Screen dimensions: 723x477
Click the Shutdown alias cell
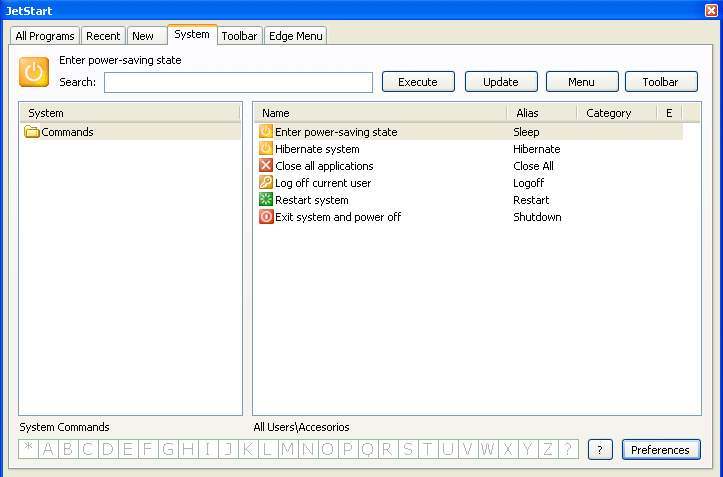click(x=537, y=217)
